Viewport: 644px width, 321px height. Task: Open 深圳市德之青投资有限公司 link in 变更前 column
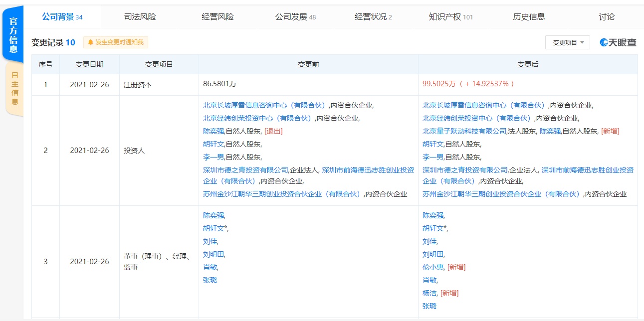click(x=245, y=170)
